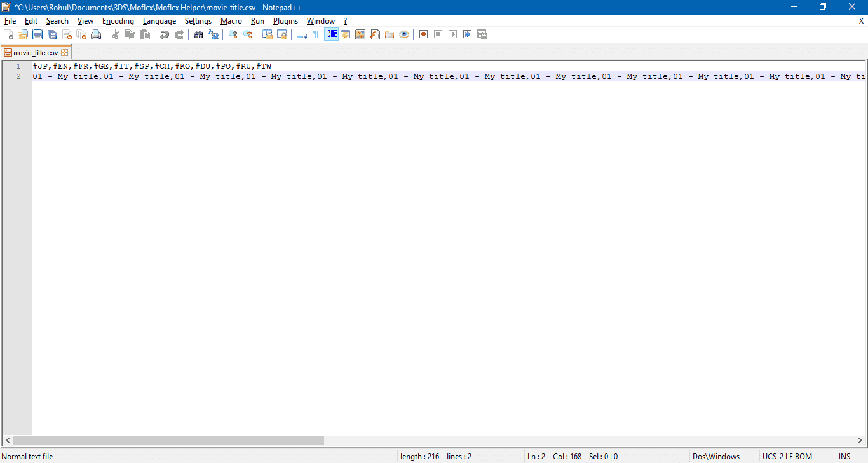Viewport: 868px width, 463px height.
Task: Open the Plugins menu
Action: coord(286,21)
